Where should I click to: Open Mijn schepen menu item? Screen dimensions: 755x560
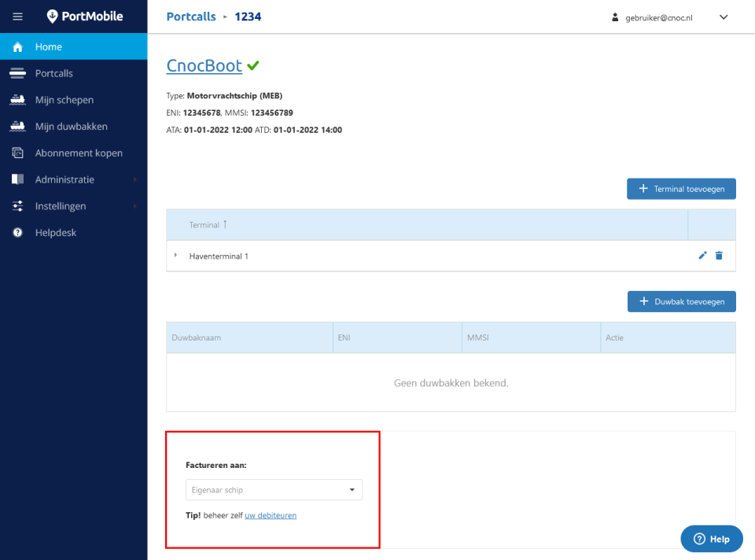pyautogui.click(x=64, y=100)
